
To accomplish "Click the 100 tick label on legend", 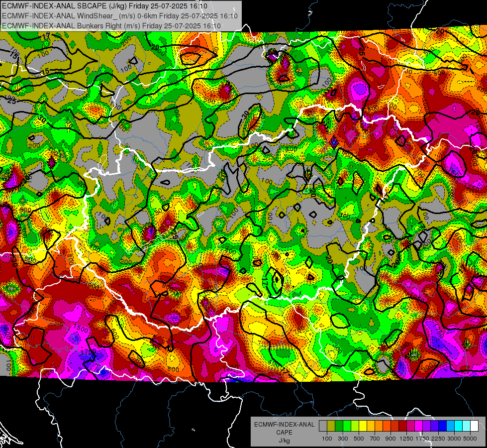I will click(x=327, y=439).
